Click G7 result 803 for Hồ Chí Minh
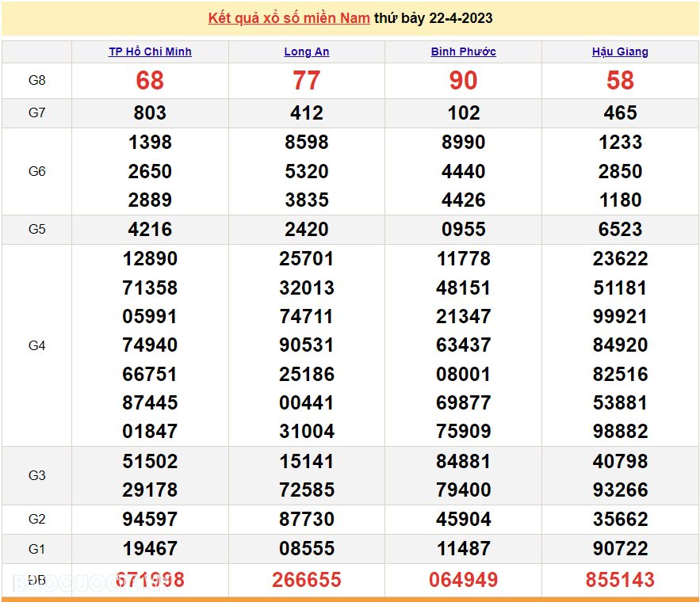 tap(150, 112)
